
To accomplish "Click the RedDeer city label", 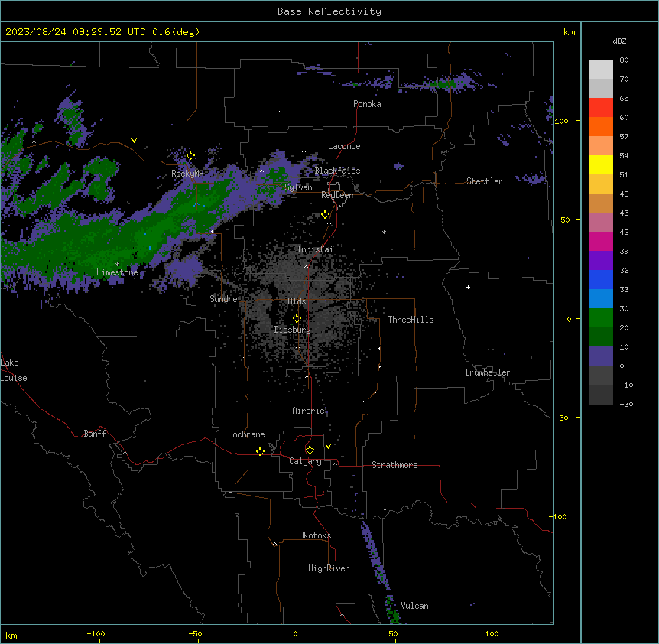I will tap(337, 195).
